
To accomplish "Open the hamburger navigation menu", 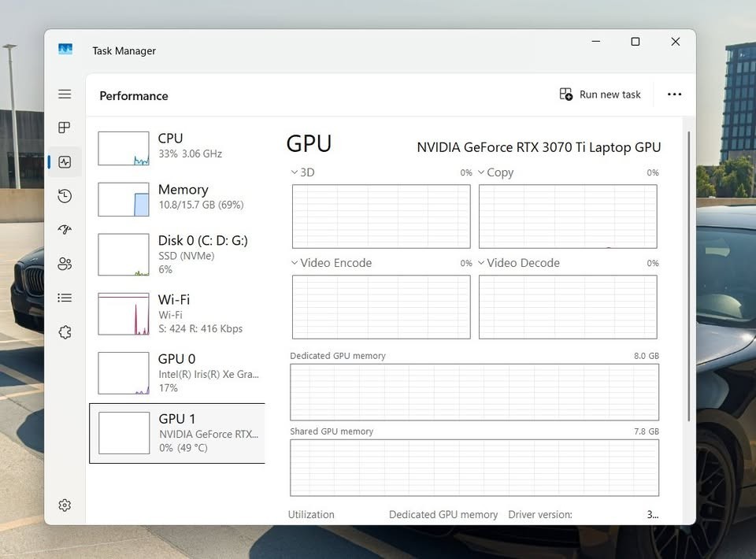I will (x=65, y=94).
